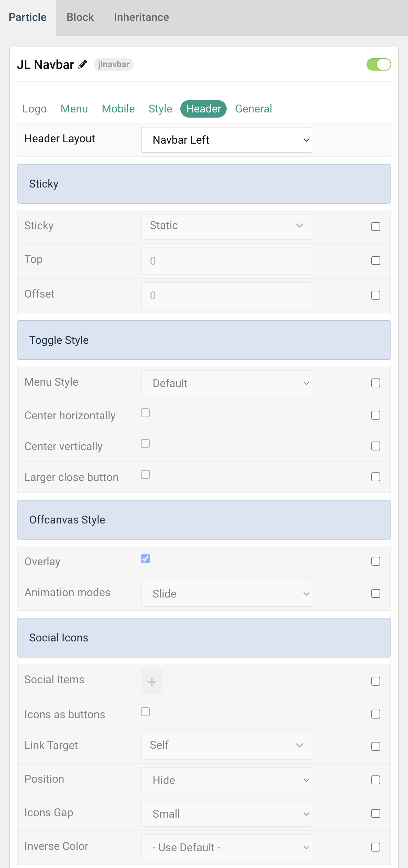Add a social item with plus icon
Image resolution: width=408 pixels, height=868 pixels.
[152, 682]
